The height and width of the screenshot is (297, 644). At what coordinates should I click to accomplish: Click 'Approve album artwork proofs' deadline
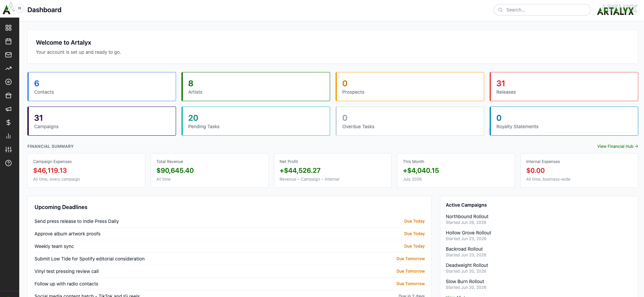coord(67,234)
